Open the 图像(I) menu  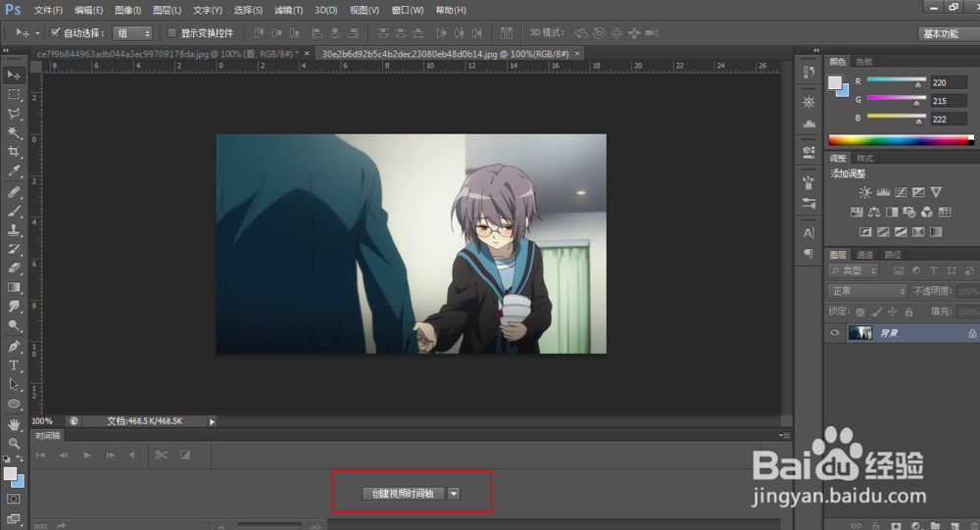coord(127,11)
